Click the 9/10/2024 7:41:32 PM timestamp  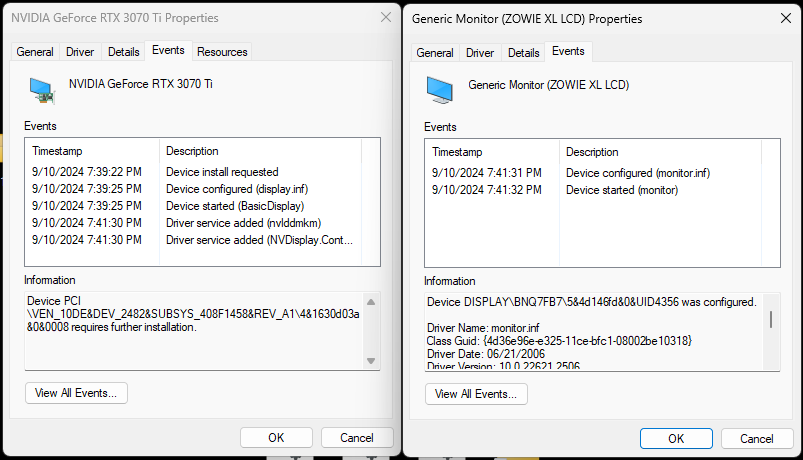coord(487,190)
